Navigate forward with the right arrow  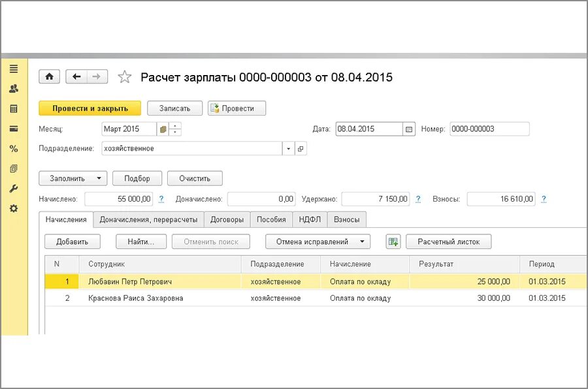(x=97, y=77)
